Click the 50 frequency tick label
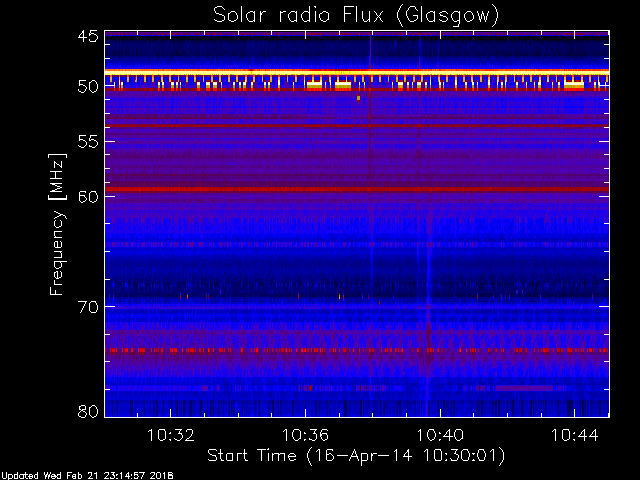Viewport: 640px width, 480px height. [x=88, y=87]
